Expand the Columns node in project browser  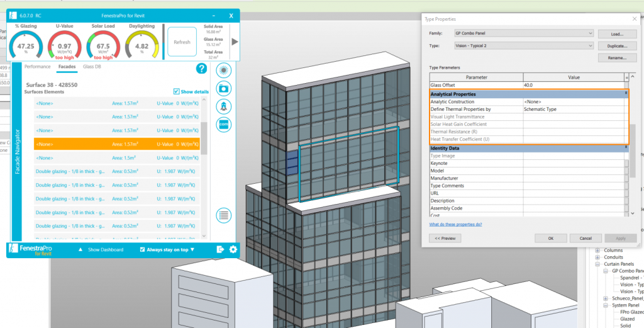pos(597,251)
